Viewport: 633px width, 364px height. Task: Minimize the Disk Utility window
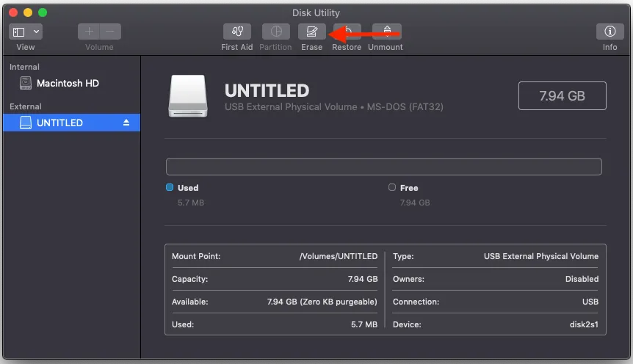click(28, 12)
